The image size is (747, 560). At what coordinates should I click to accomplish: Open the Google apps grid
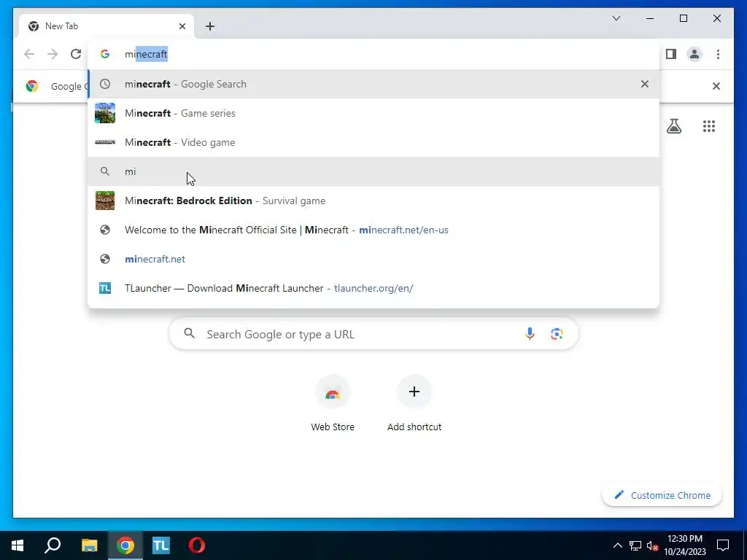709,126
